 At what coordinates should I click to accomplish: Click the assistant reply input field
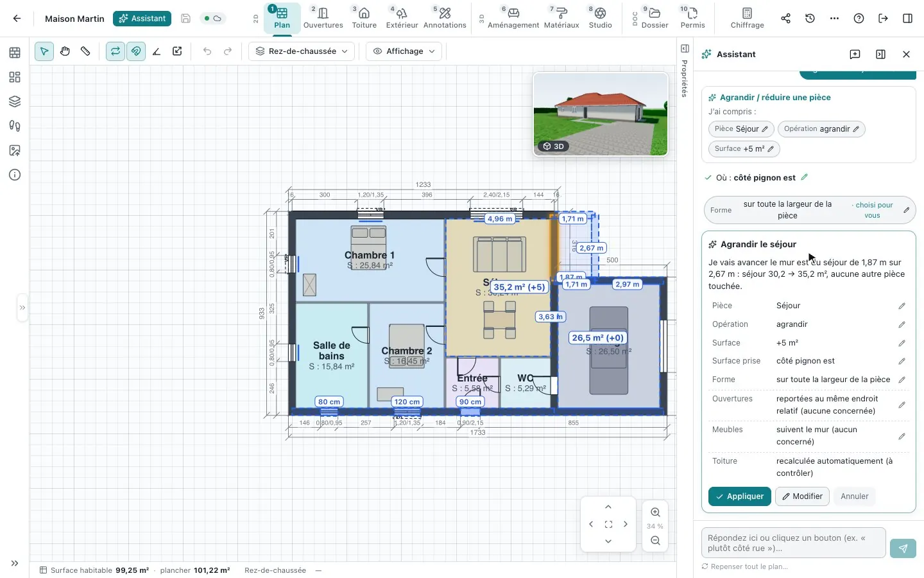tap(793, 543)
